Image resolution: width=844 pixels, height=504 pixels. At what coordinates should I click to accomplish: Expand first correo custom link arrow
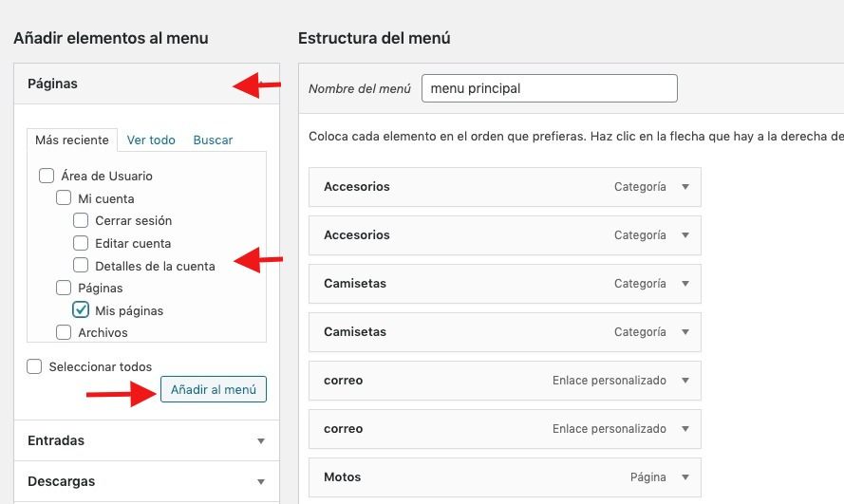coord(685,381)
